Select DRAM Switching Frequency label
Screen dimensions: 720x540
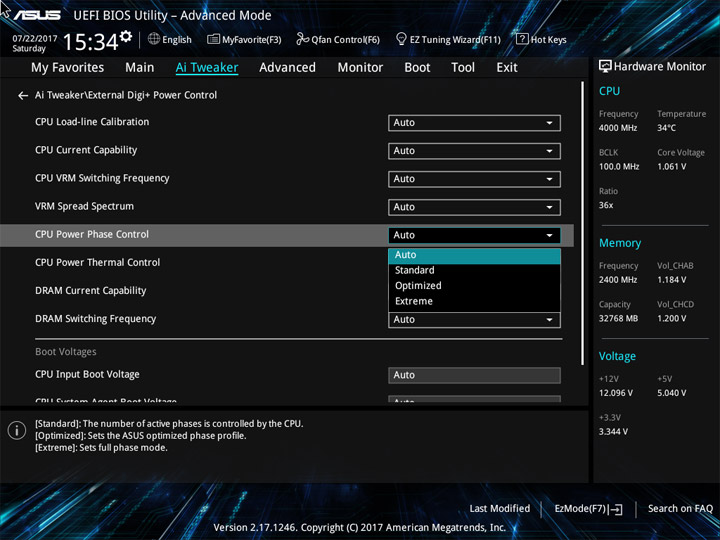pos(96,319)
